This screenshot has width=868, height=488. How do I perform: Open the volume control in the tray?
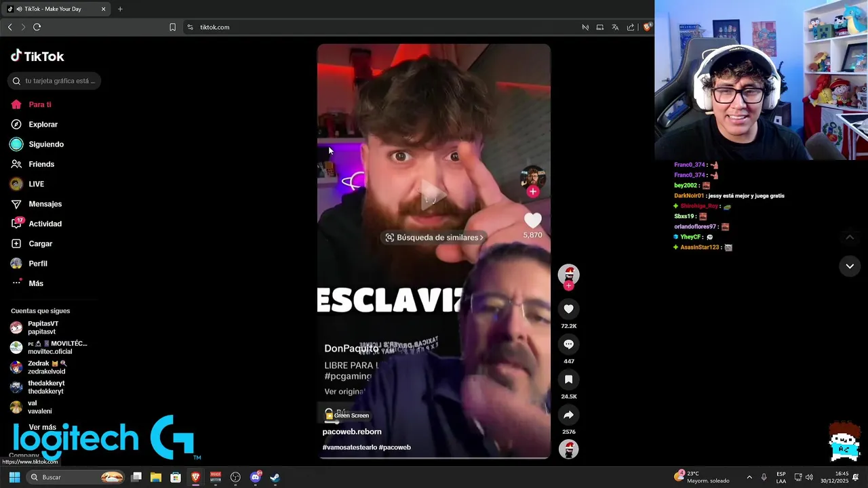809,477
